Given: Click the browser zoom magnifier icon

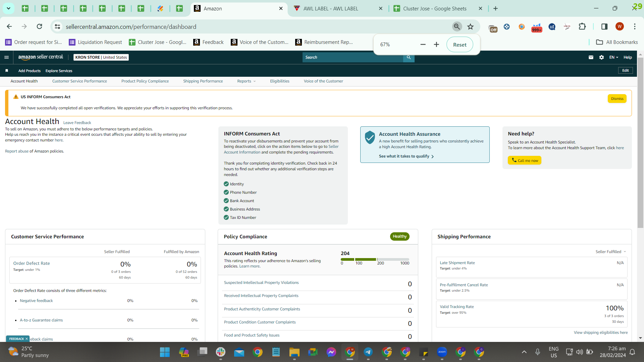Looking at the screenshot, I should [457, 26].
